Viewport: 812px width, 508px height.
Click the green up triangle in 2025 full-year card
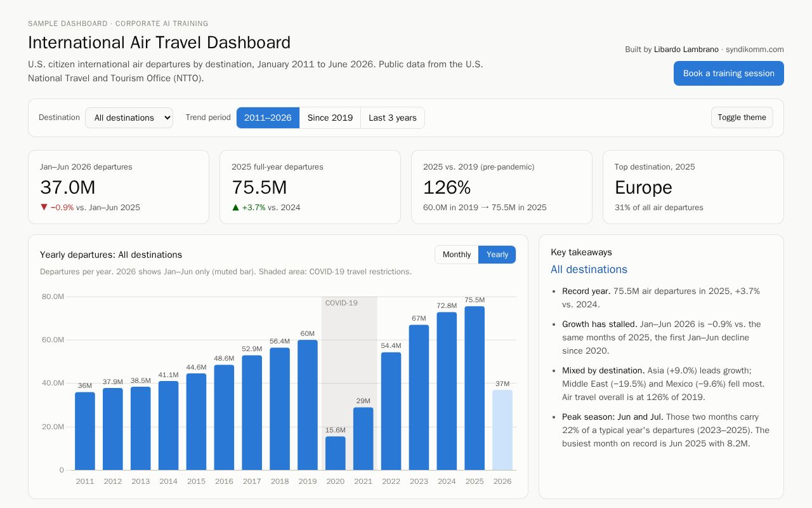(x=235, y=207)
